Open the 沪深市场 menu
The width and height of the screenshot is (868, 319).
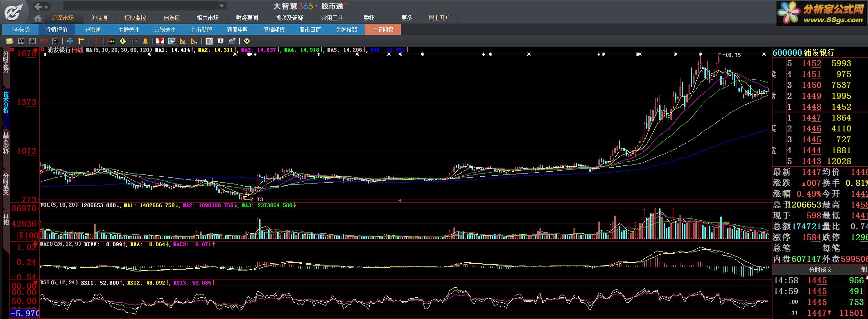click(63, 18)
